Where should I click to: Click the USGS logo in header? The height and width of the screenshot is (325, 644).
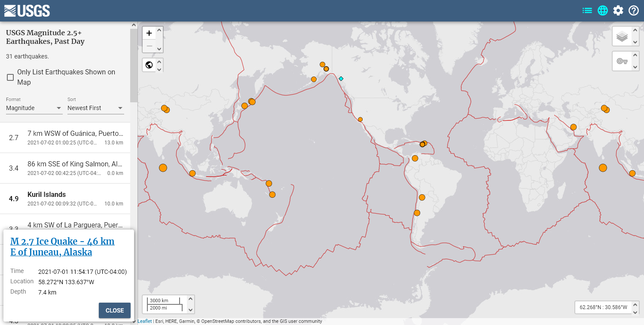27,10
